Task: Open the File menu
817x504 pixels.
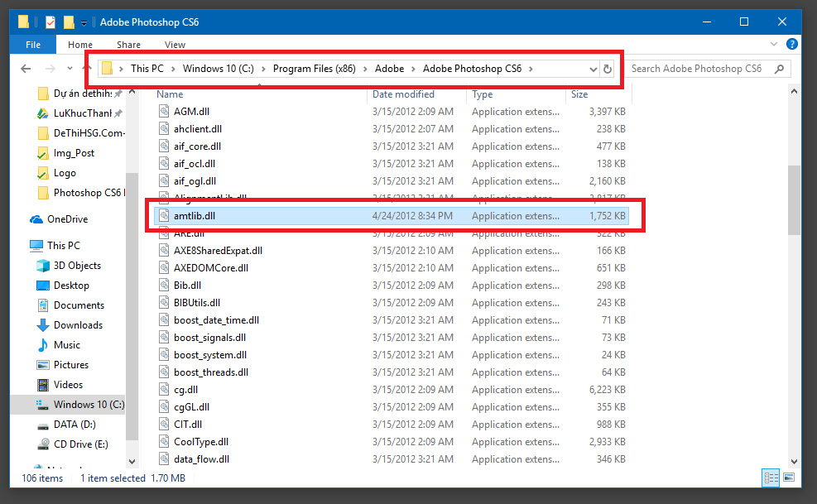Action: [x=33, y=45]
